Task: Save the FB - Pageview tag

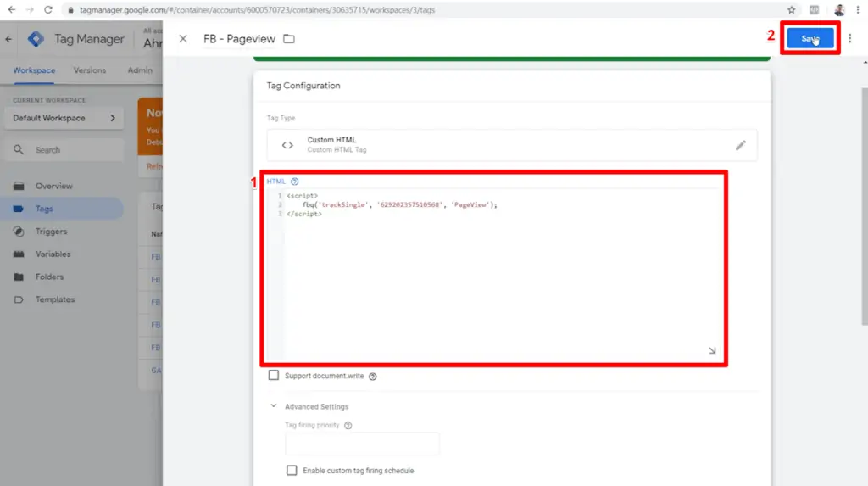Action: click(810, 38)
